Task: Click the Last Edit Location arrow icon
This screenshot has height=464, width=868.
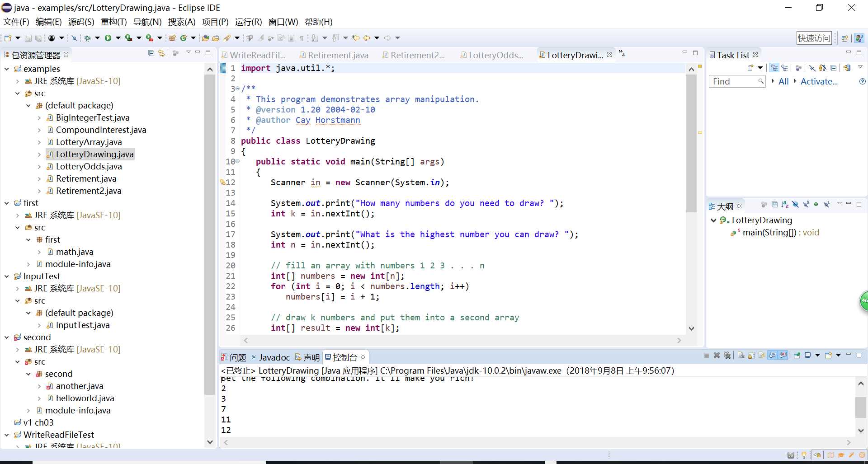Action: (356, 38)
